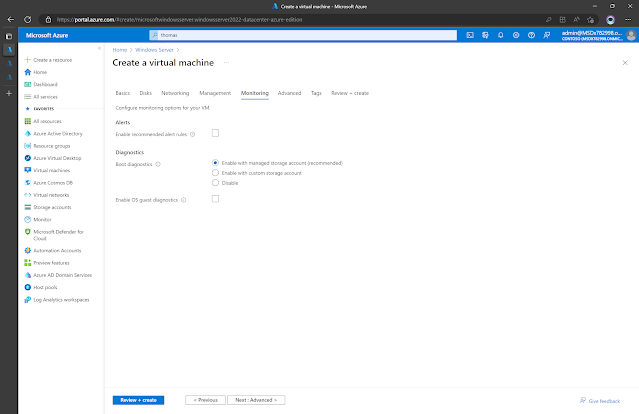Image resolution: width=639 pixels, height=414 pixels.
Task: Show info for OS guest diagnostics
Action: [183, 200]
